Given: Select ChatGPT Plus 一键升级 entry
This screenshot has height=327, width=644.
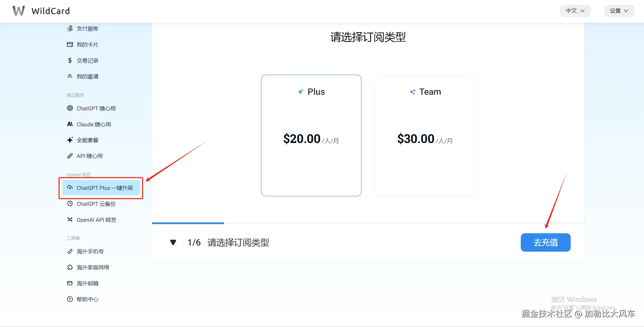Looking at the screenshot, I should [101, 188].
